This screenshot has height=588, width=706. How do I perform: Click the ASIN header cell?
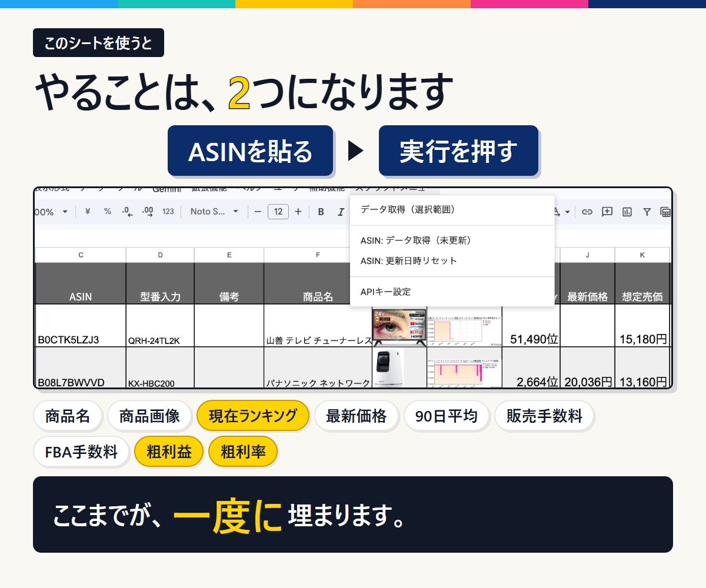pyautogui.click(x=81, y=283)
